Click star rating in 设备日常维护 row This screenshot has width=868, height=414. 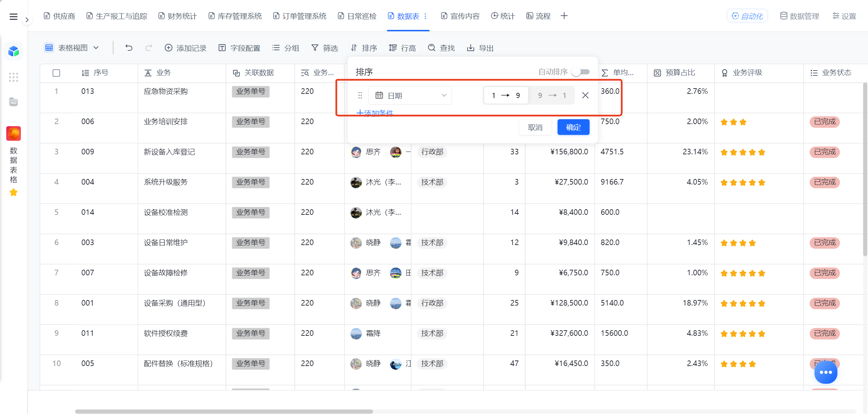click(x=738, y=243)
